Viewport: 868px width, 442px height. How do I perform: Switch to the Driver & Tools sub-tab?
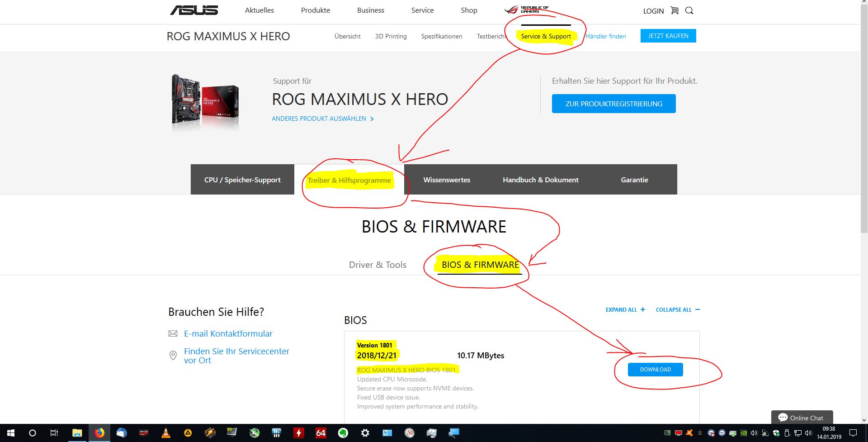coord(377,265)
